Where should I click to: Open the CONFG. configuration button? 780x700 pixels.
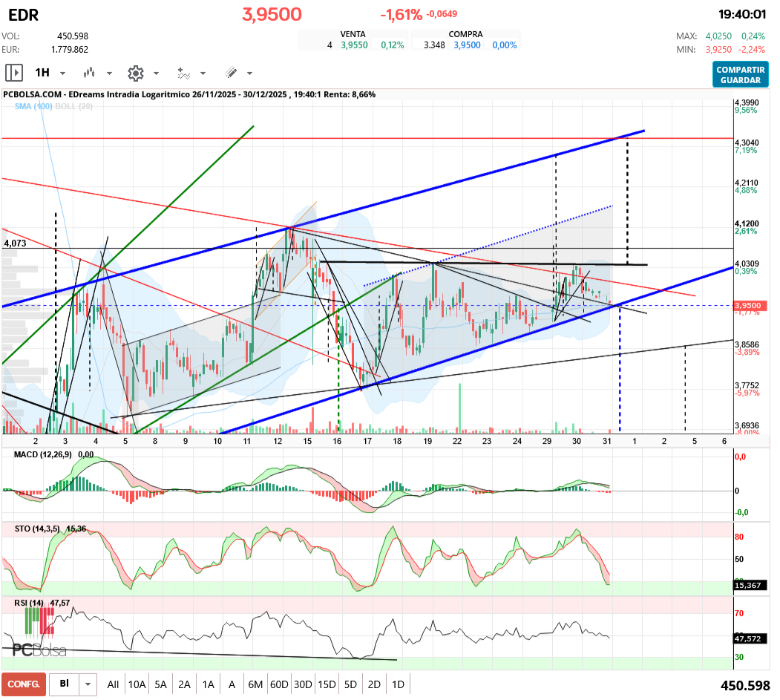click(24, 684)
